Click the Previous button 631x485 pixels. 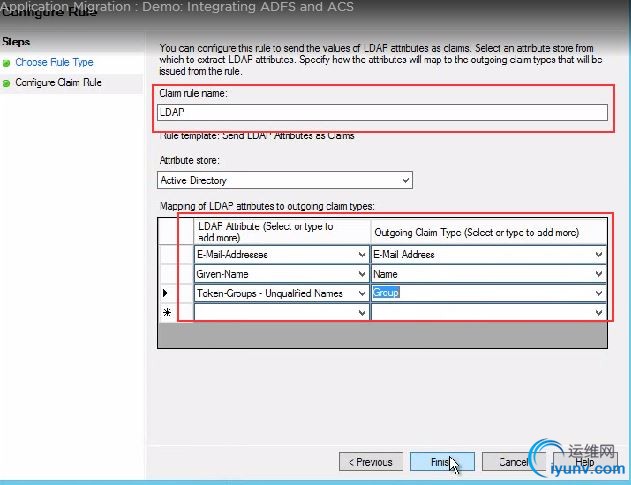click(371, 462)
